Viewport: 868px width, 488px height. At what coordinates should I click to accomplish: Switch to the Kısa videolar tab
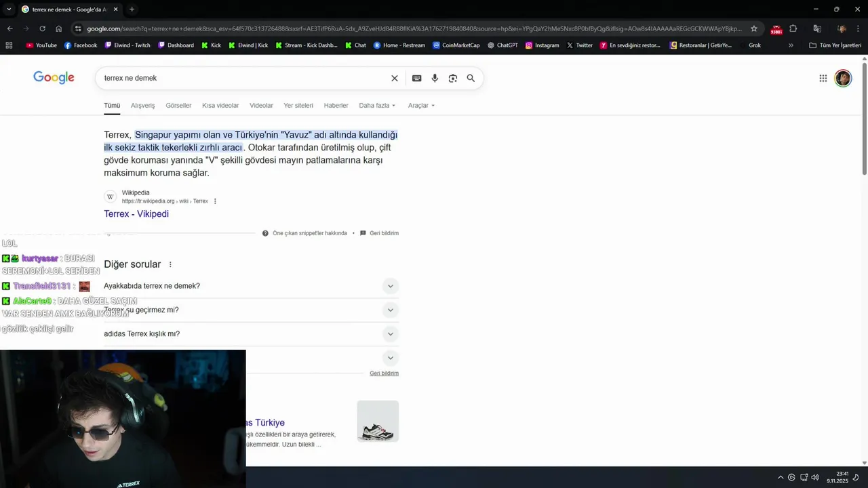220,106
